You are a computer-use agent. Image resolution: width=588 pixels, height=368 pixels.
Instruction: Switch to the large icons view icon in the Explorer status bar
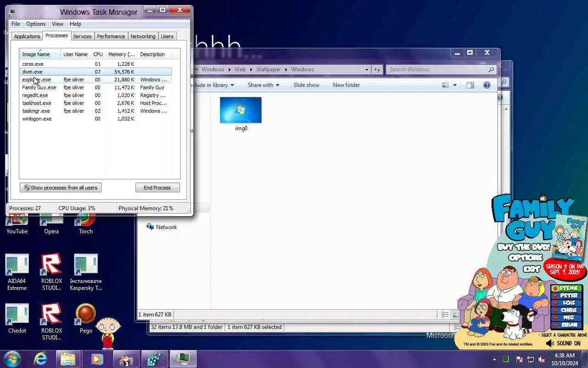[x=455, y=315]
